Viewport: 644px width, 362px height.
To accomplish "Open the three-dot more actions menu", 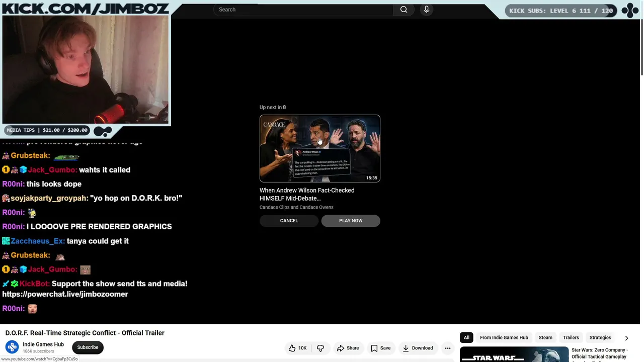I will click(448, 348).
